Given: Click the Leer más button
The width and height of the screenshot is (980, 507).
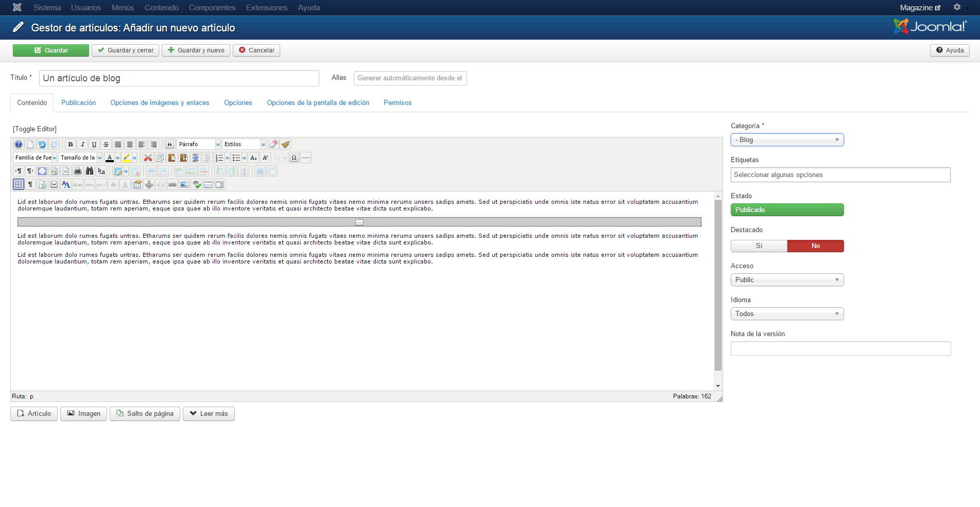Looking at the screenshot, I should tap(209, 414).
